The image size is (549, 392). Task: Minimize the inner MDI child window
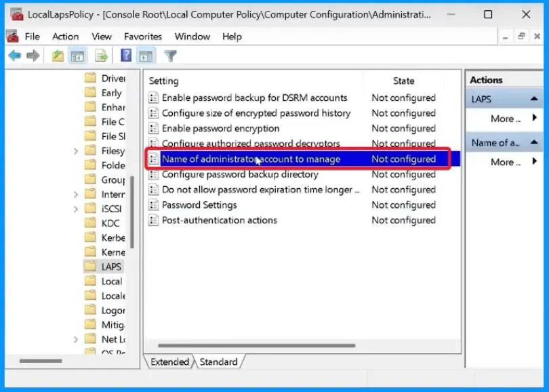click(505, 37)
